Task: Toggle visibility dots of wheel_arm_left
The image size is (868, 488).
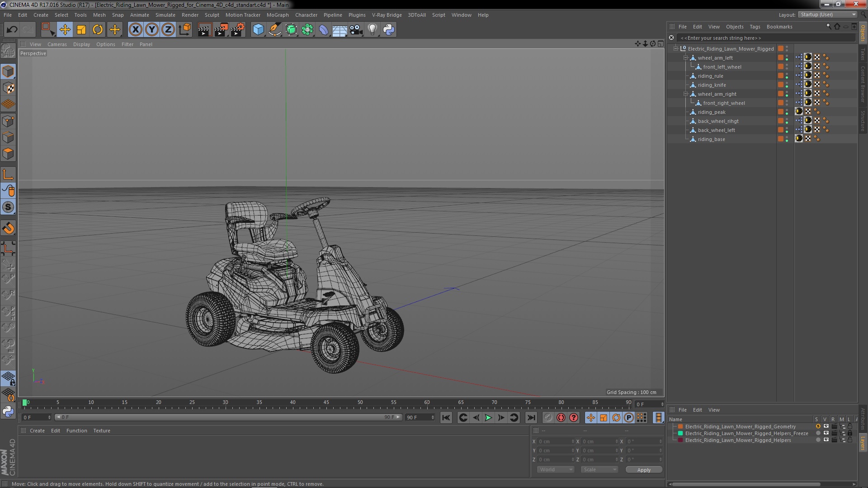Action: (787, 58)
